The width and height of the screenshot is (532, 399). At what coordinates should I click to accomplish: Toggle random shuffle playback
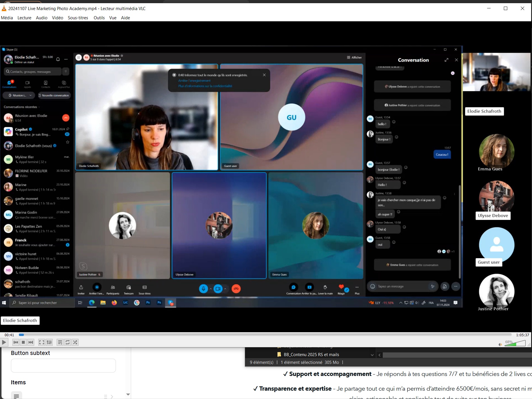click(x=75, y=342)
